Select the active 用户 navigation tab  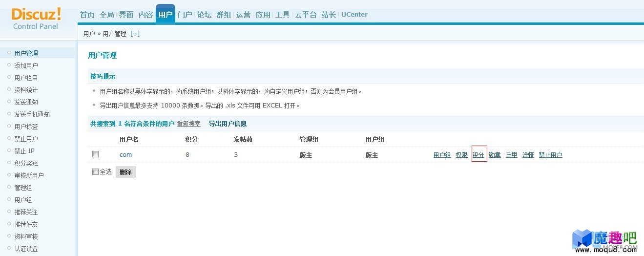point(166,15)
